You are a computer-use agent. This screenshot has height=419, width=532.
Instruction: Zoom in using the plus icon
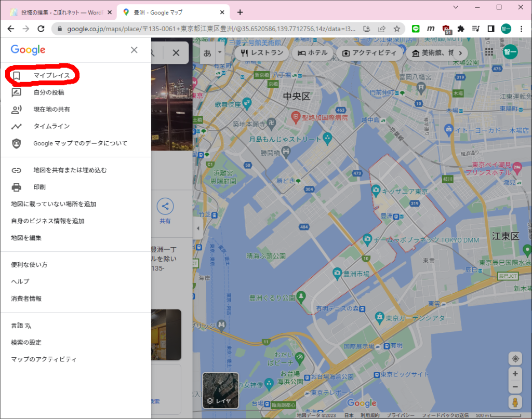pyautogui.click(x=515, y=373)
